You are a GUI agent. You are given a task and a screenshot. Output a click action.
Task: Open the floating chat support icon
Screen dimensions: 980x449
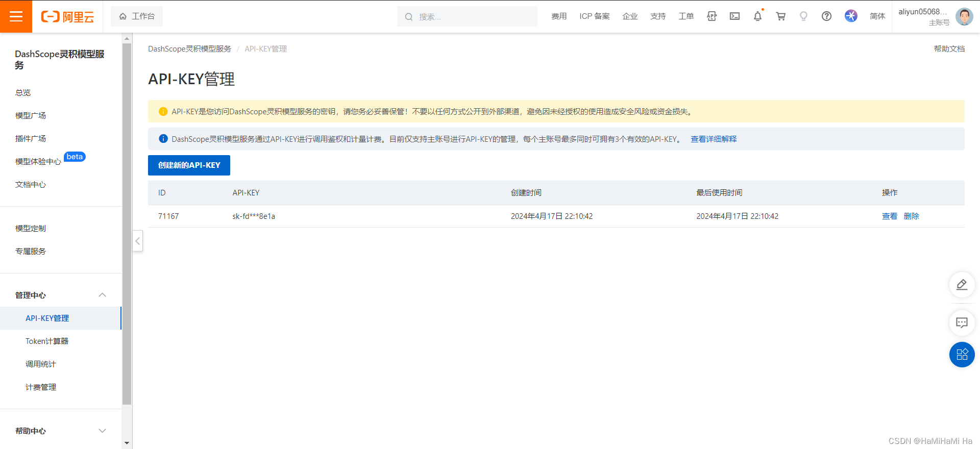click(x=962, y=323)
